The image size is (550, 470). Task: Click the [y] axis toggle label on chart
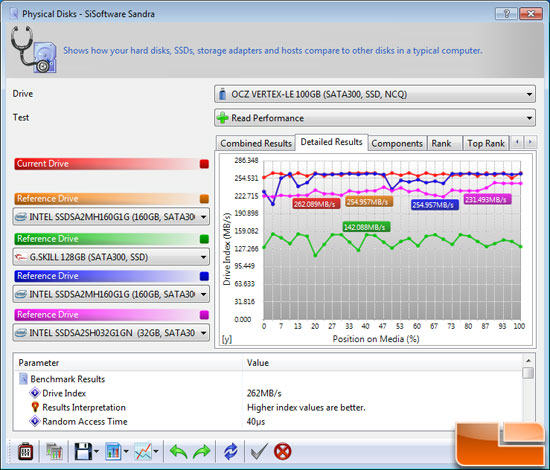227,339
